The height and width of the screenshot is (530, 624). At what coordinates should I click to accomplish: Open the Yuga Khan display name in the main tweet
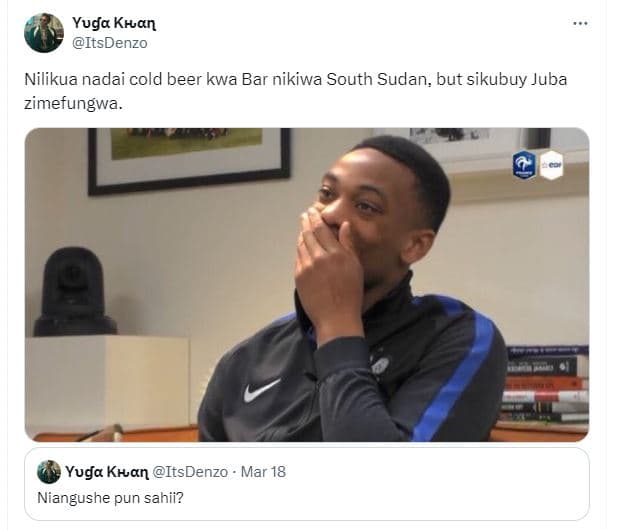[114, 23]
